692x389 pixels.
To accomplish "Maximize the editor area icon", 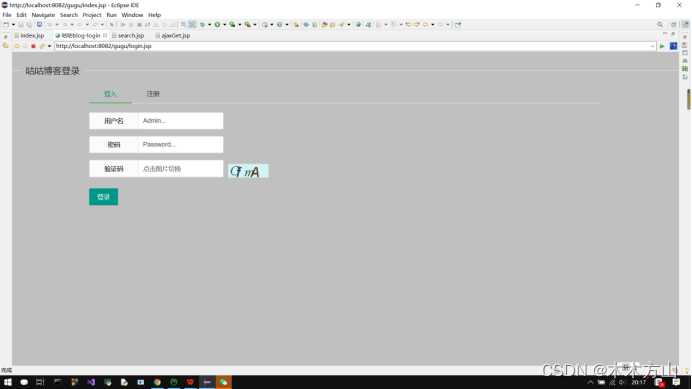I will click(x=673, y=34).
